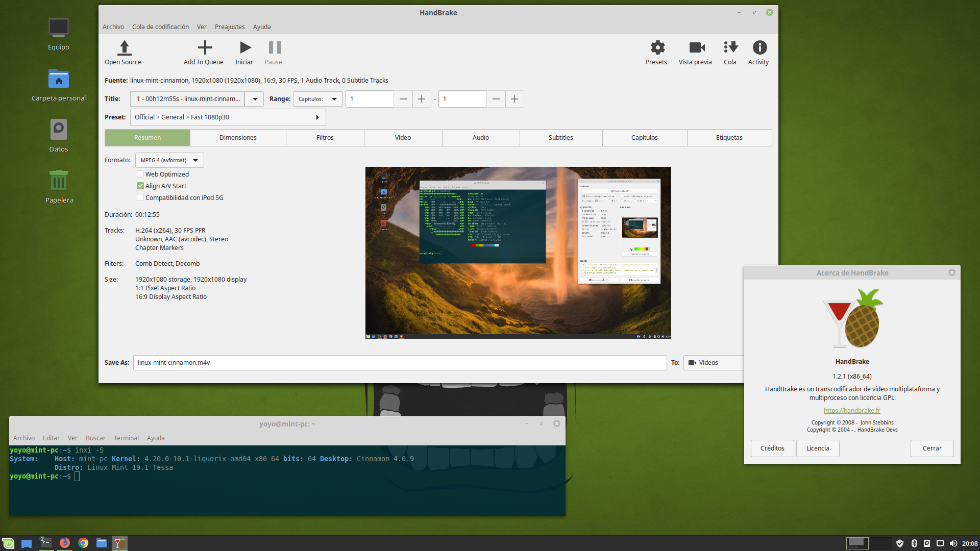Enable the Web Optimized checkbox

[x=140, y=174]
